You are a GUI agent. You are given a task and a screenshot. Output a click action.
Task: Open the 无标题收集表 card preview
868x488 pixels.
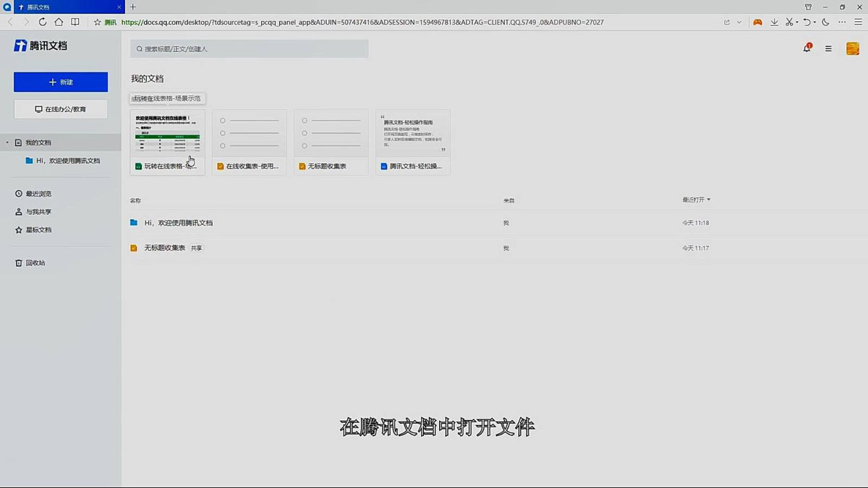(331, 134)
